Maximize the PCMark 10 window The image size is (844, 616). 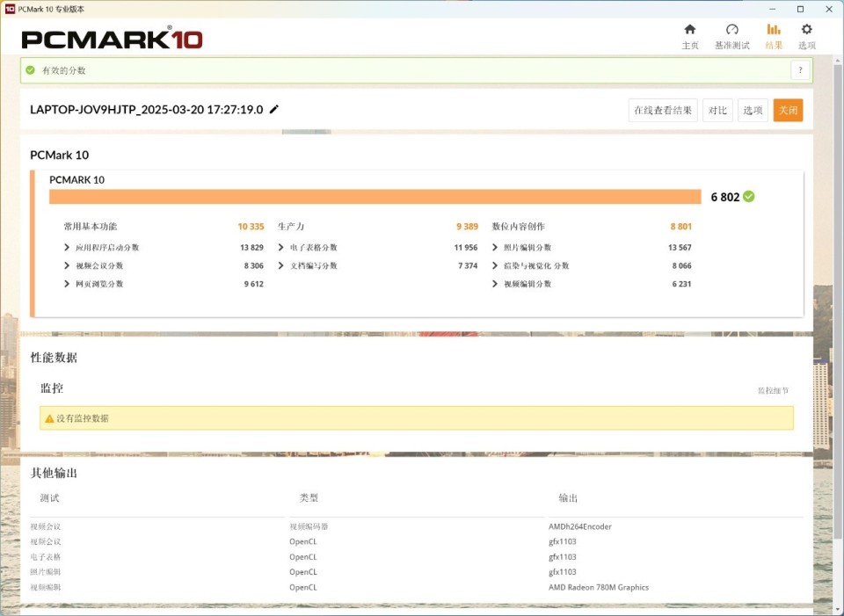pyautogui.click(x=800, y=9)
